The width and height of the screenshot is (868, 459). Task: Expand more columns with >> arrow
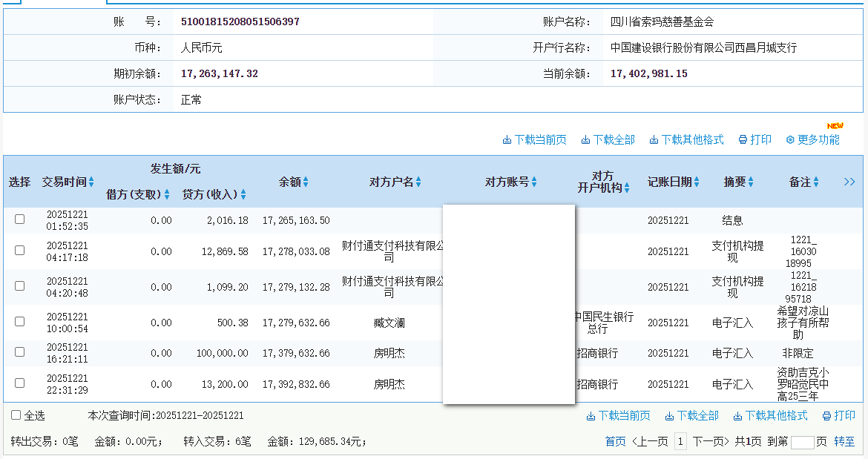[x=849, y=182]
